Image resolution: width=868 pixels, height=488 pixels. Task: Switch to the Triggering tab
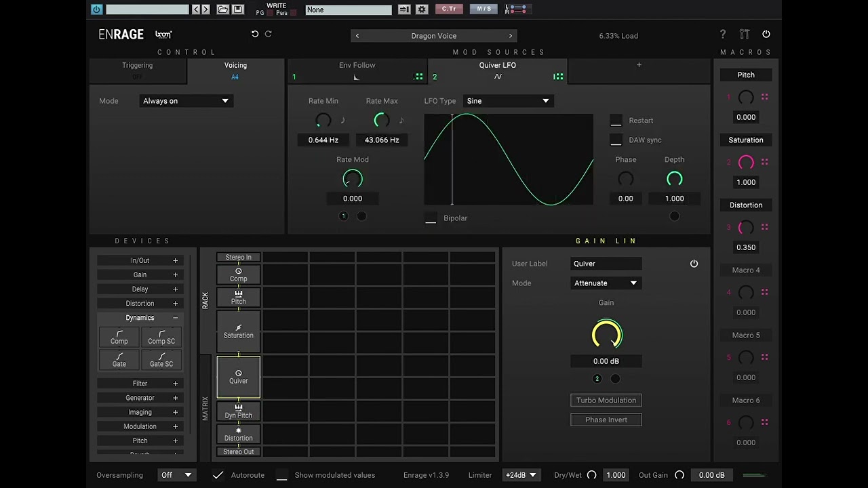click(x=138, y=70)
